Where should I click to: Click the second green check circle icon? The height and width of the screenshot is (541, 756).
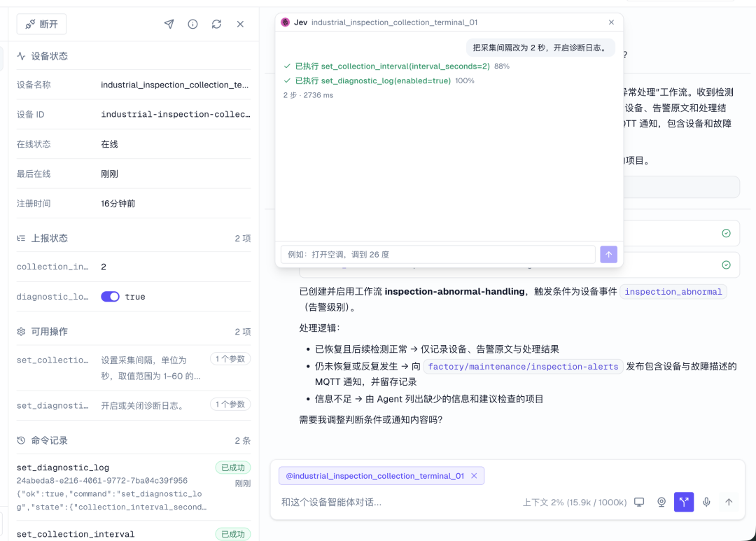click(x=726, y=265)
